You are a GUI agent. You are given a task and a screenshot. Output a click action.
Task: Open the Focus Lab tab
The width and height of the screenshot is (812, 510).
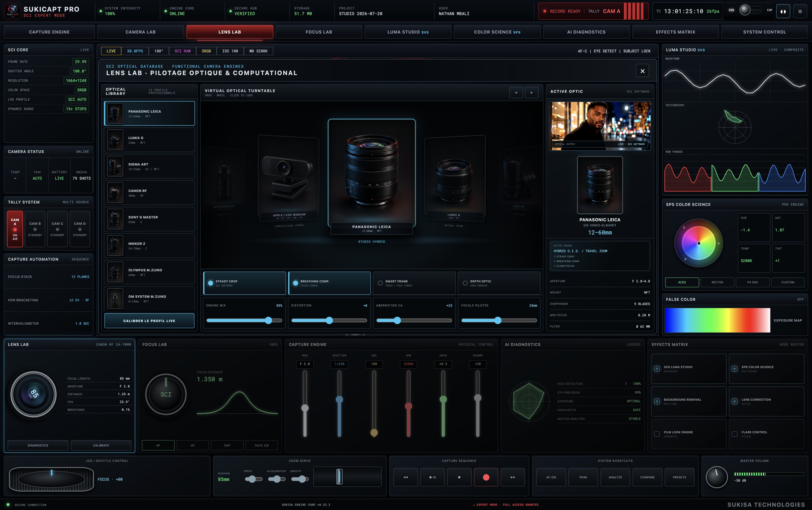pos(319,32)
